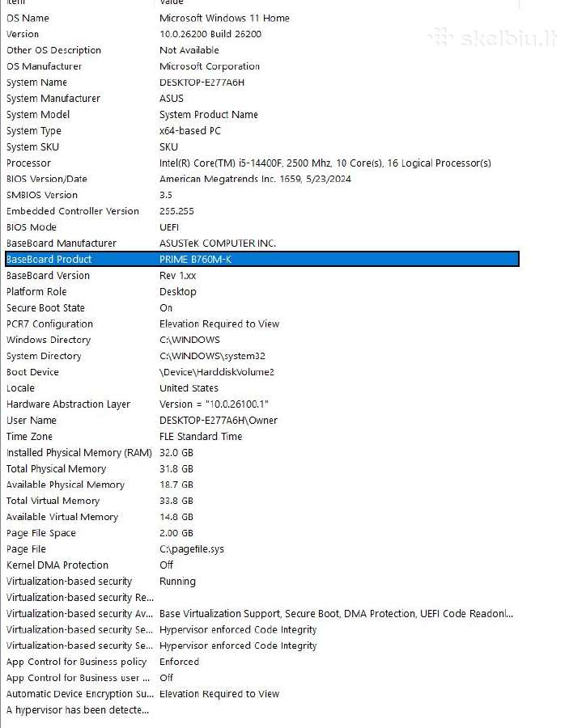Click the Running value for virtualization security

pos(177,582)
